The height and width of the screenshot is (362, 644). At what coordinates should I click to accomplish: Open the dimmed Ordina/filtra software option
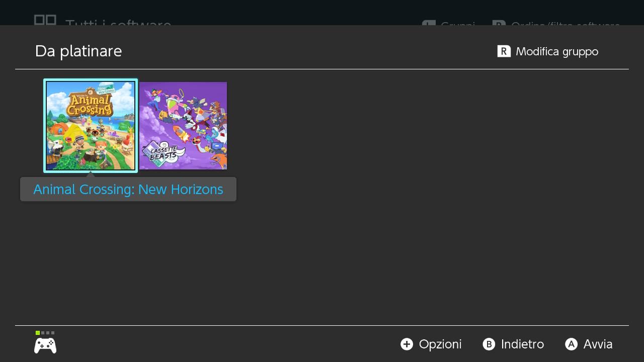(566, 23)
